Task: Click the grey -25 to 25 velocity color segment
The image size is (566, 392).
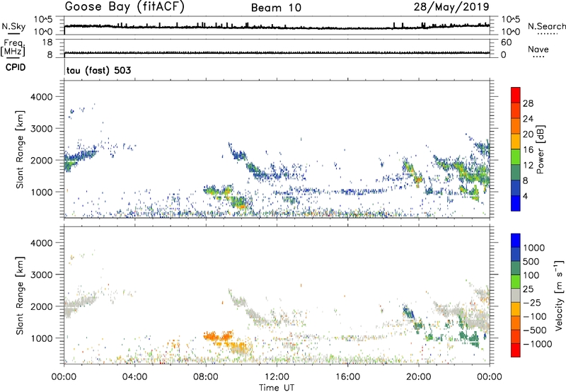Action: pos(516,295)
